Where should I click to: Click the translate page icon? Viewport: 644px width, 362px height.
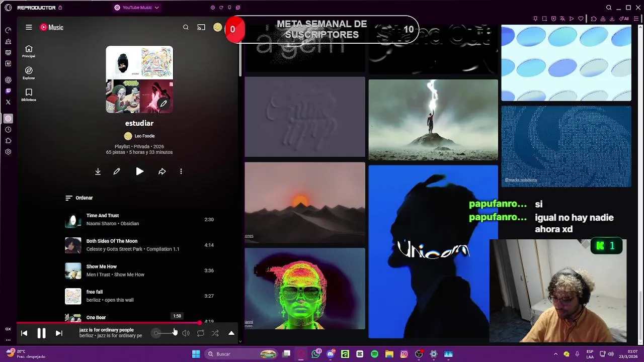tap(562, 19)
